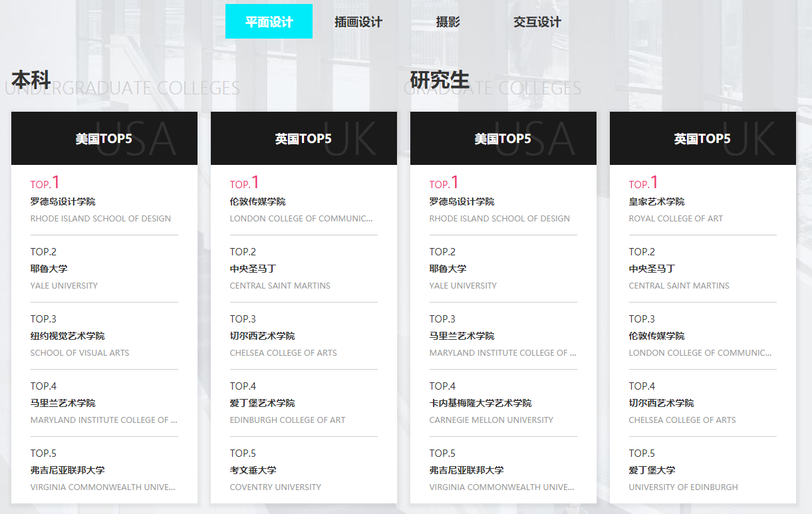Open 弗吉尼亚联邦大学 in 研究生 美国TOP5 card
The image size is (812, 514).
click(x=466, y=470)
